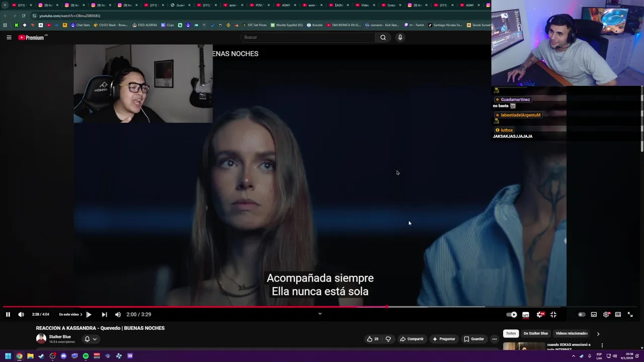This screenshot has width=644, height=362.
Task: Select the 'De Stalker Blue' filter chip
Action: pyautogui.click(x=536, y=333)
